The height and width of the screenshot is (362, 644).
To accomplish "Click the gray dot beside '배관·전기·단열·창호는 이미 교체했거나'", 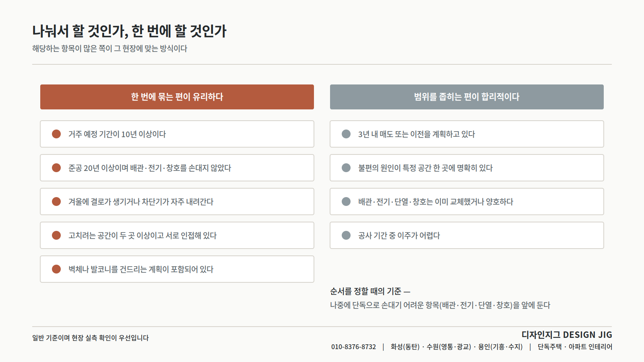I will pyautogui.click(x=346, y=202).
